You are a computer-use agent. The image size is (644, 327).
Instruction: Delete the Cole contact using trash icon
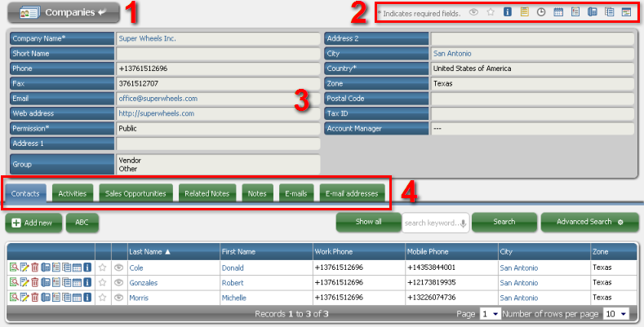pyautogui.click(x=34, y=267)
